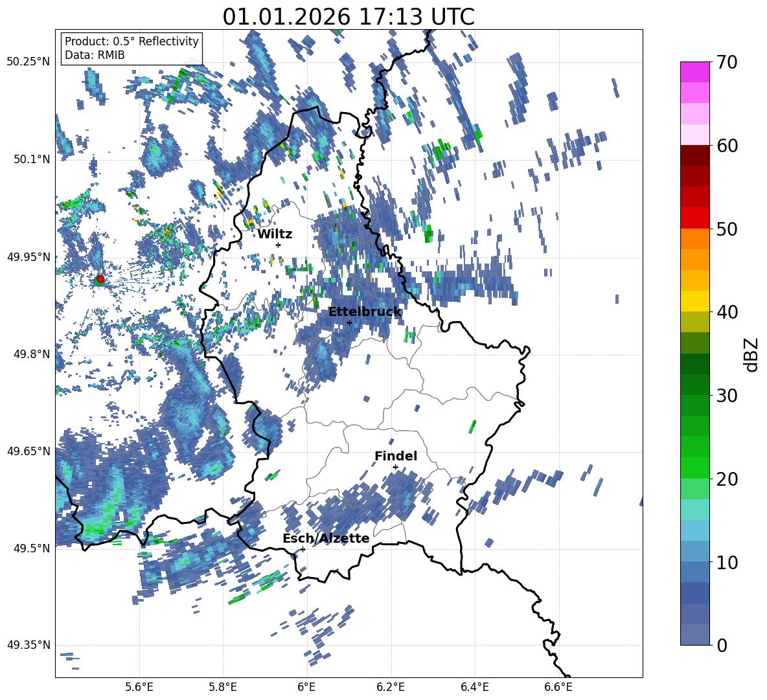Click the 40 value on colorbar

coord(726,312)
